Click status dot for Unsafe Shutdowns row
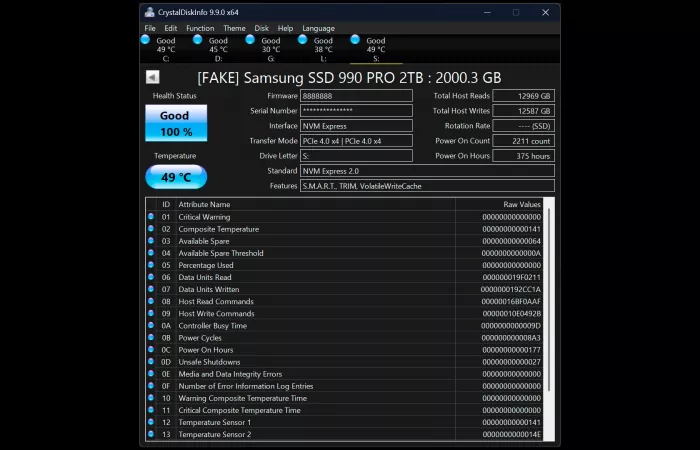 tap(151, 362)
